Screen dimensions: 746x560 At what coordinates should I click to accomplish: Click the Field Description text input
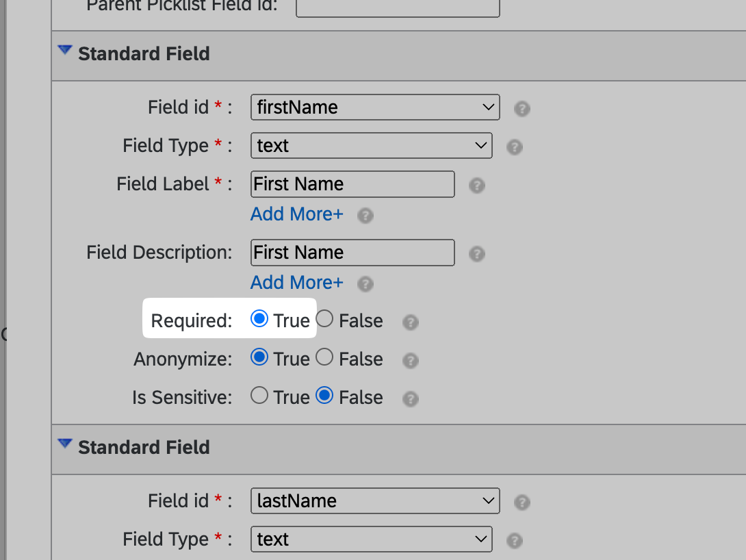click(x=352, y=253)
